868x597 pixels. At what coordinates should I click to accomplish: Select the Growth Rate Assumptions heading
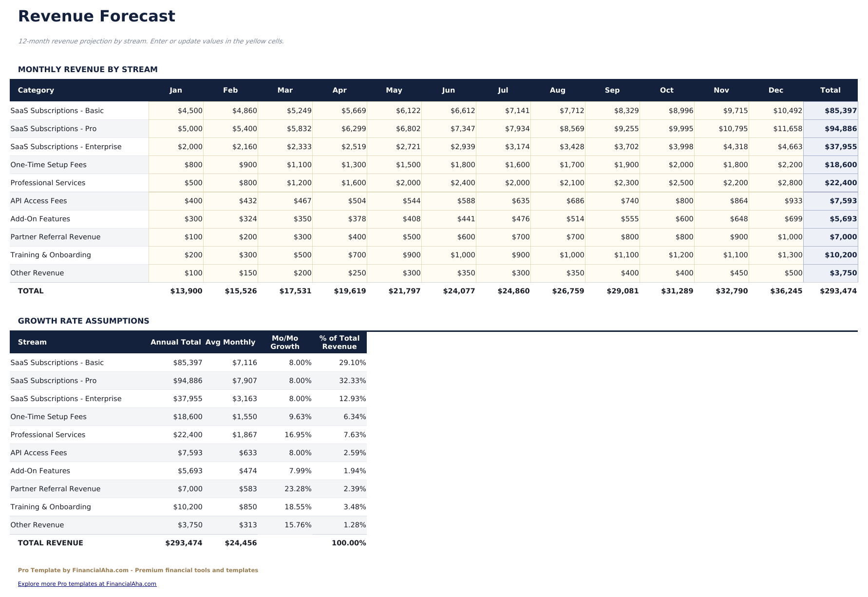83,321
